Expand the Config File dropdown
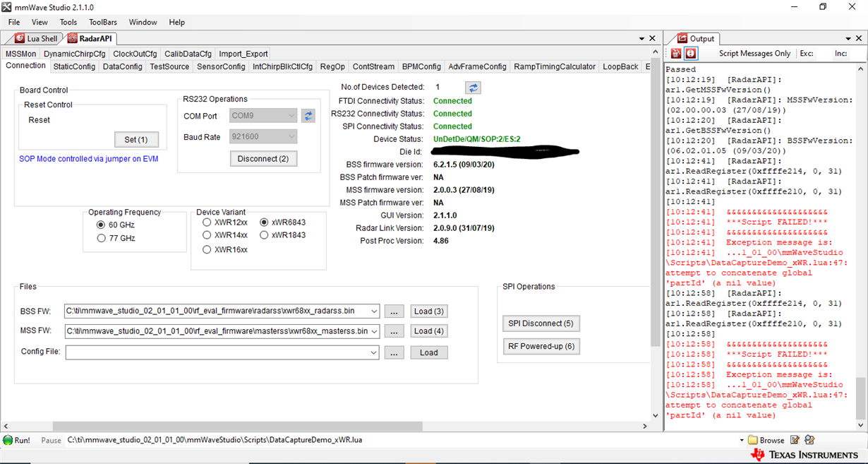Screen dimensions: 868x464 tap(373, 352)
